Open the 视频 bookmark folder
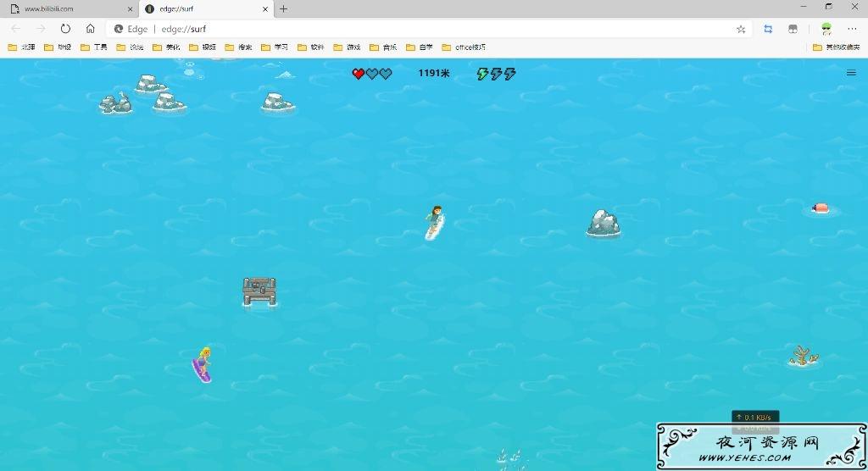 (x=202, y=47)
